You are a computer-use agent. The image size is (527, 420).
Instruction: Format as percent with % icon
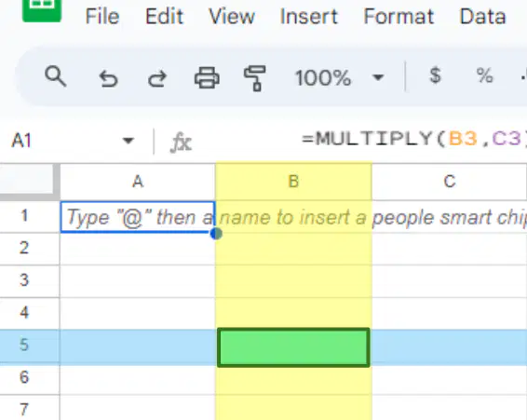(x=485, y=75)
